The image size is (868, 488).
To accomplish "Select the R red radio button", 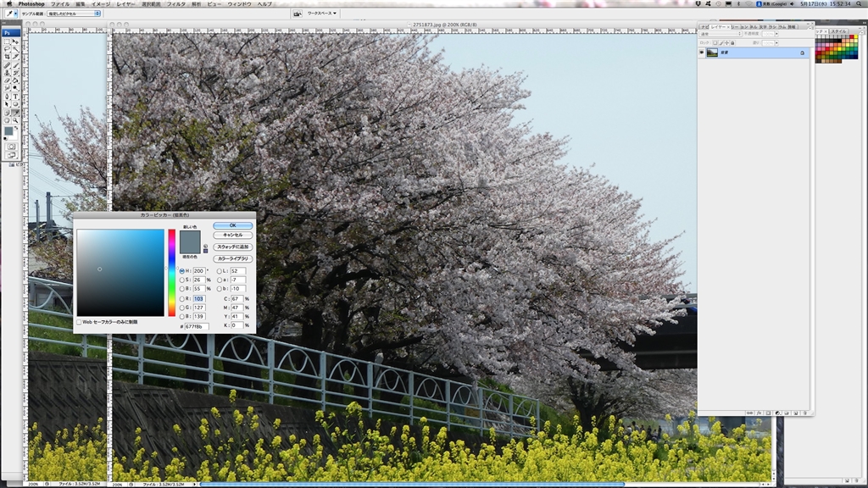I will point(181,299).
